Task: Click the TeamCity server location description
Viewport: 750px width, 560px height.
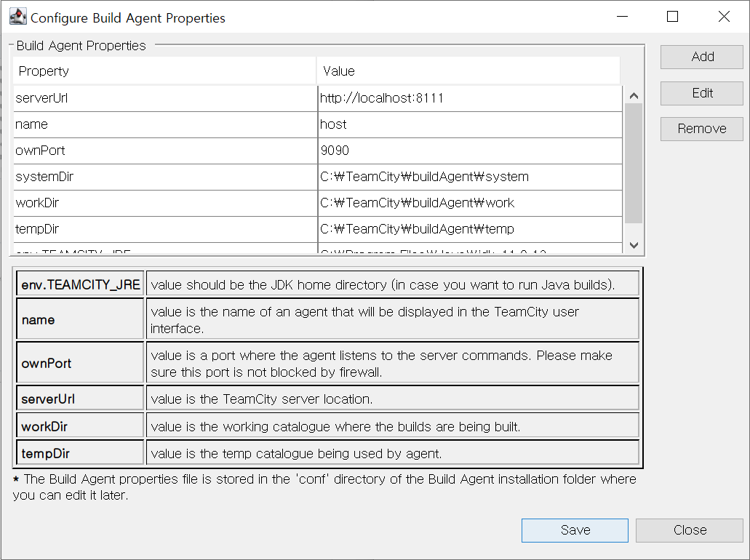Action: tap(392, 399)
